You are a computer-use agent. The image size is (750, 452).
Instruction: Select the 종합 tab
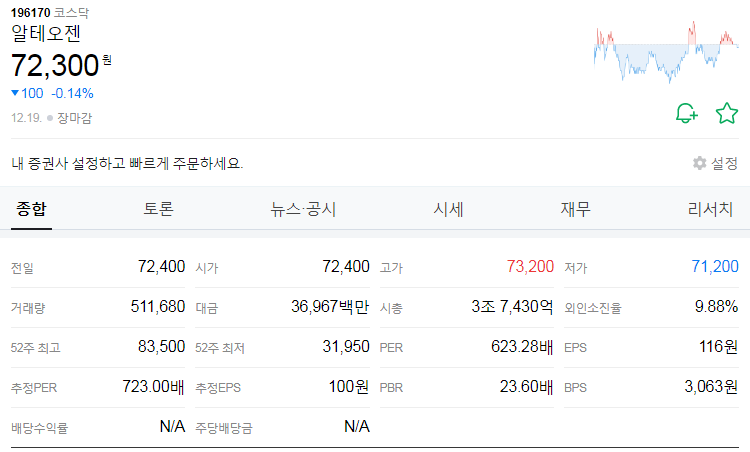(x=31, y=209)
